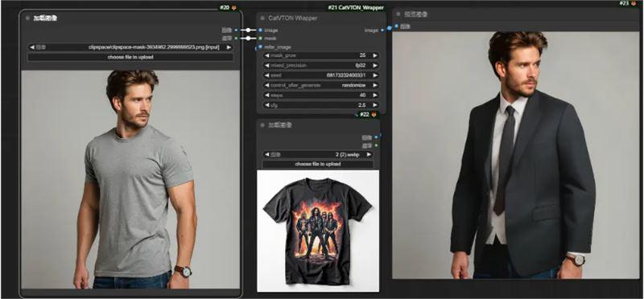The width and height of the screenshot is (644, 299).
Task: Select the refer_image input socket
Action: coord(260,47)
